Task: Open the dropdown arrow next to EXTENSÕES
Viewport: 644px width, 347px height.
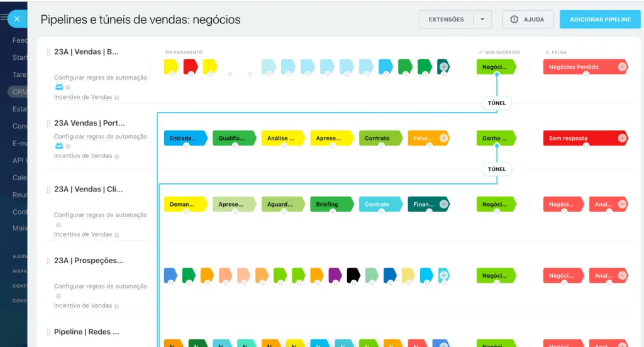Action: click(482, 20)
